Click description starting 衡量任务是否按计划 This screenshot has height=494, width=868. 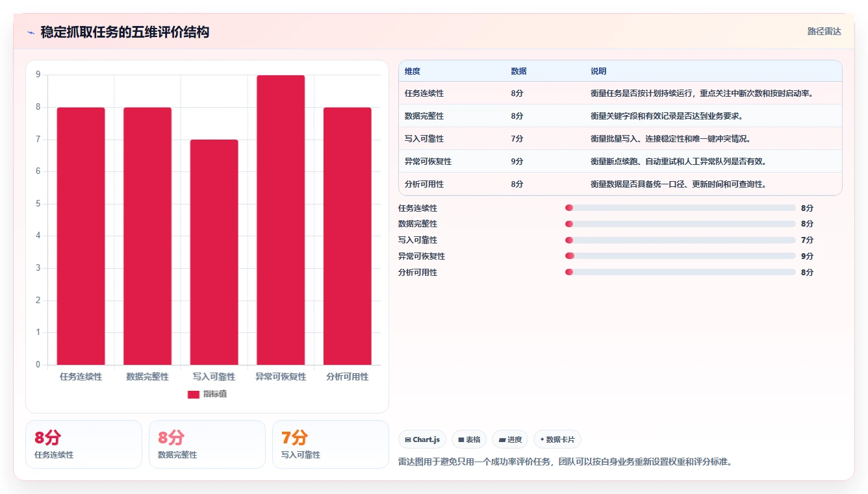[x=702, y=93]
